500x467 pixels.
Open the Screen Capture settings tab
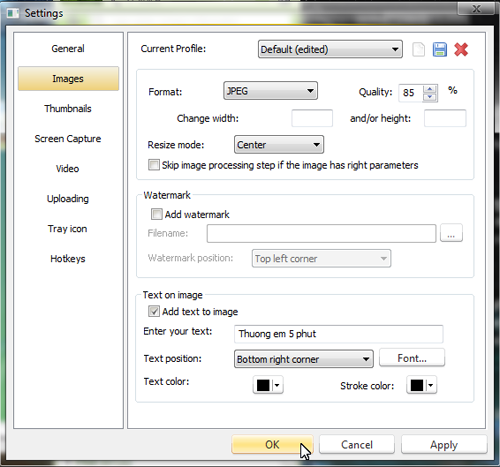click(x=68, y=138)
